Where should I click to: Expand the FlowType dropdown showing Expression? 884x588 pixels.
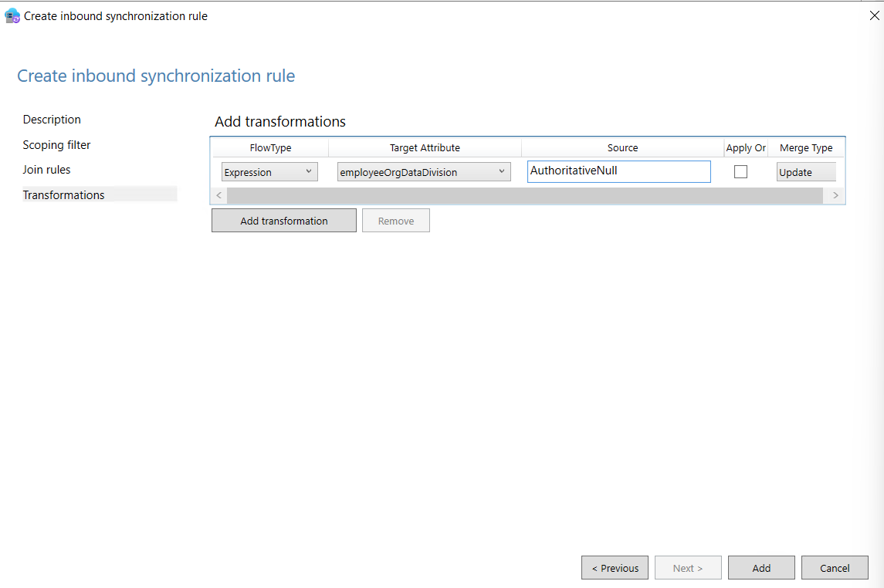[269, 172]
